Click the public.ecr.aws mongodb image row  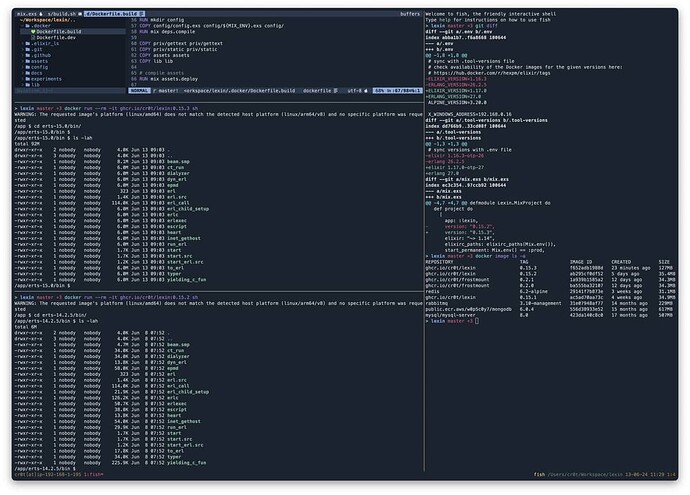coord(549,309)
